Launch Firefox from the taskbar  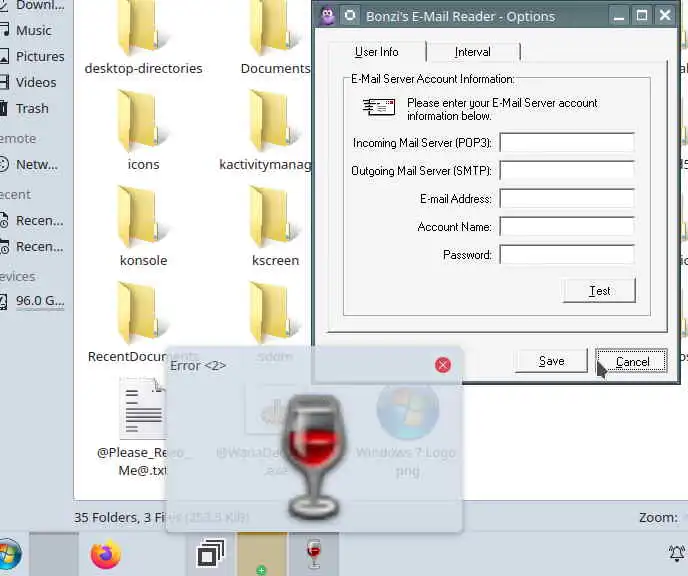[106, 554]
